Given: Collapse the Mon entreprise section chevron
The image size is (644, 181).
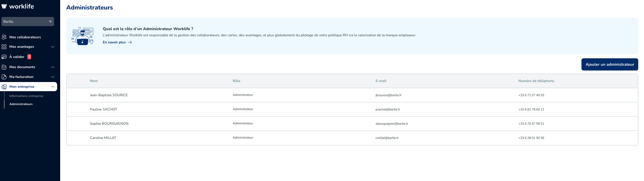Looking at the screenshot, I should click(53, 87).
